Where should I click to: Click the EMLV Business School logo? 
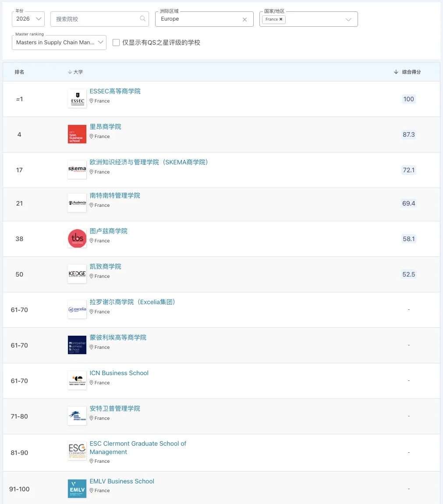click(x=77, y=488)
